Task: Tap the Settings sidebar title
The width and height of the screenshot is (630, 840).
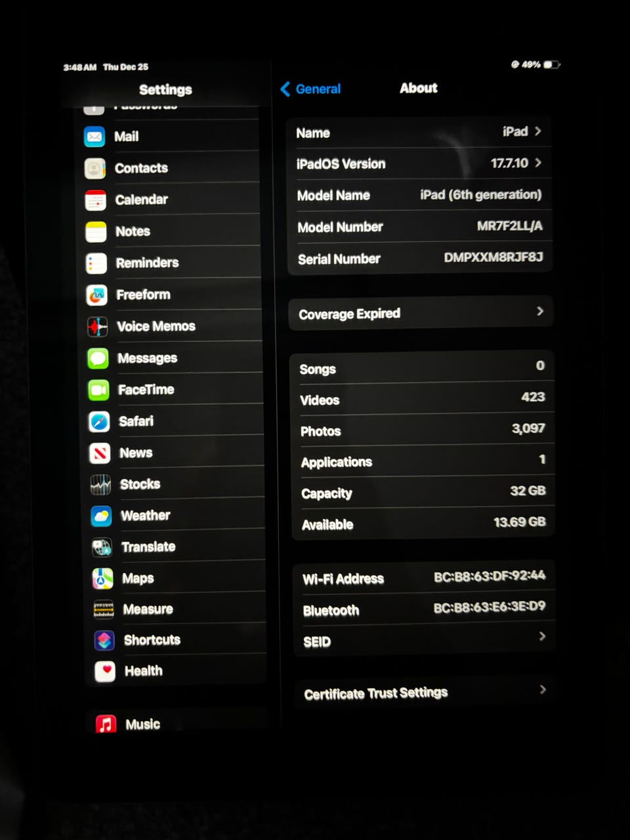Action: [165, 89]
